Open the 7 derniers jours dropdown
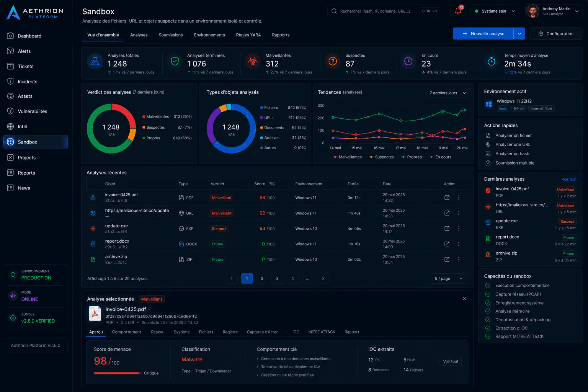The image size is (588, 392). tap(448, 93)
